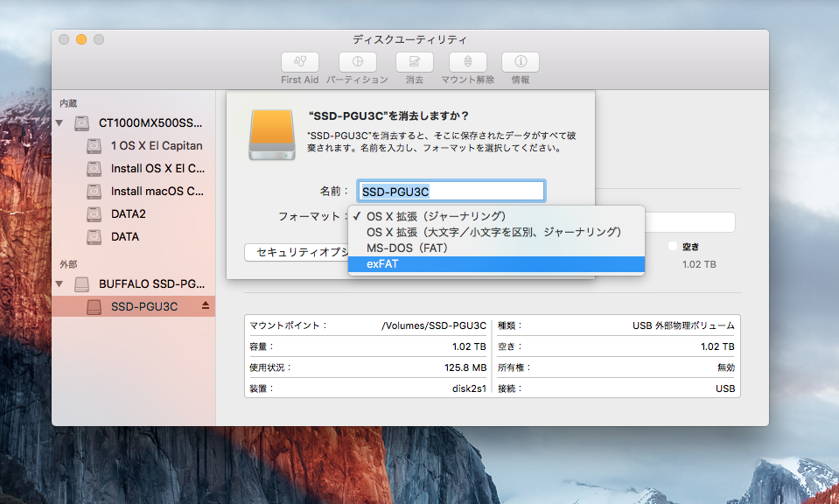Click the マウント解除 unmount toolbar icon
Image resolution: width=839 pixels, height=504 pixels.
pos(468,62)
